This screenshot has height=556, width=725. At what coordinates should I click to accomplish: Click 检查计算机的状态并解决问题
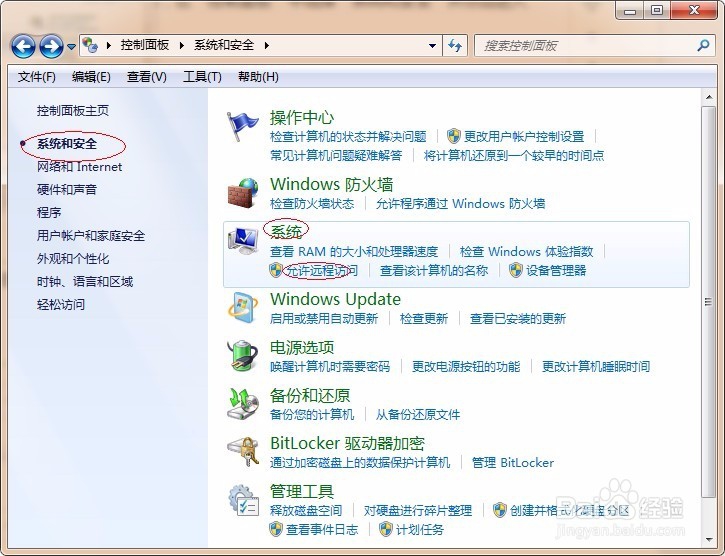[x=348, y=137]
